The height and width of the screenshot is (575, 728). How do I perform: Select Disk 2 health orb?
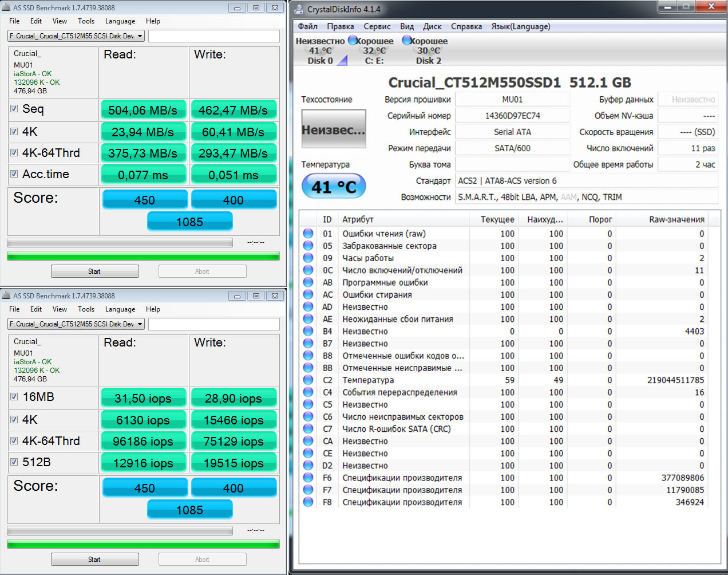pos(407,41)
